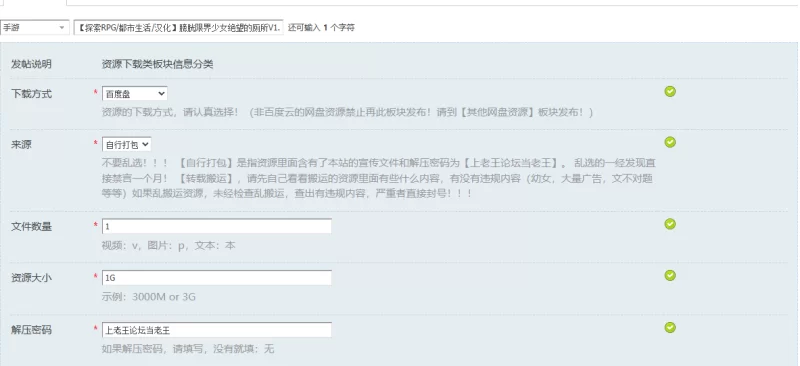Click the 不要乱选 warning paragraph
The height and width of the screenshot is (366, 800).
[x=379, y=179]
